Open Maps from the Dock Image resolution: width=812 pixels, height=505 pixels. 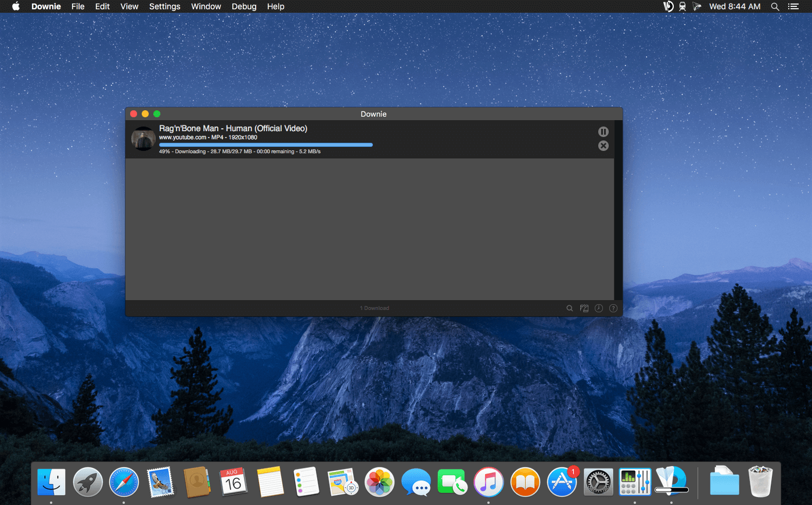tap(343, 482)
